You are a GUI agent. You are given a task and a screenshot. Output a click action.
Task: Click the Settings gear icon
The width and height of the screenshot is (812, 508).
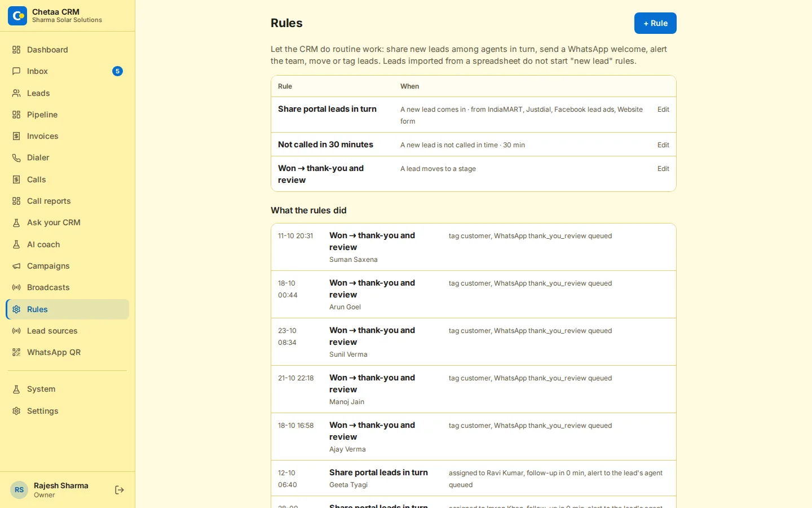[16, 411]
